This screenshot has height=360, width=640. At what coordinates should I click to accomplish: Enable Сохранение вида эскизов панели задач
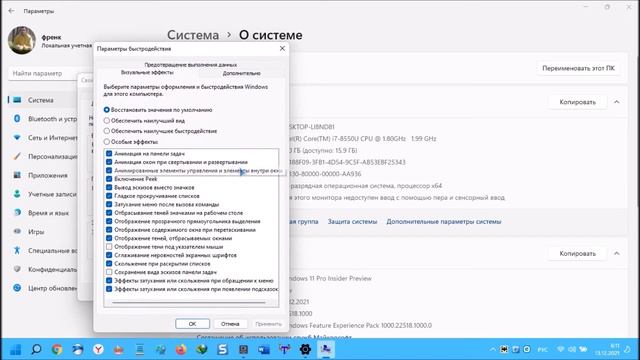click(x=109, y=272)
